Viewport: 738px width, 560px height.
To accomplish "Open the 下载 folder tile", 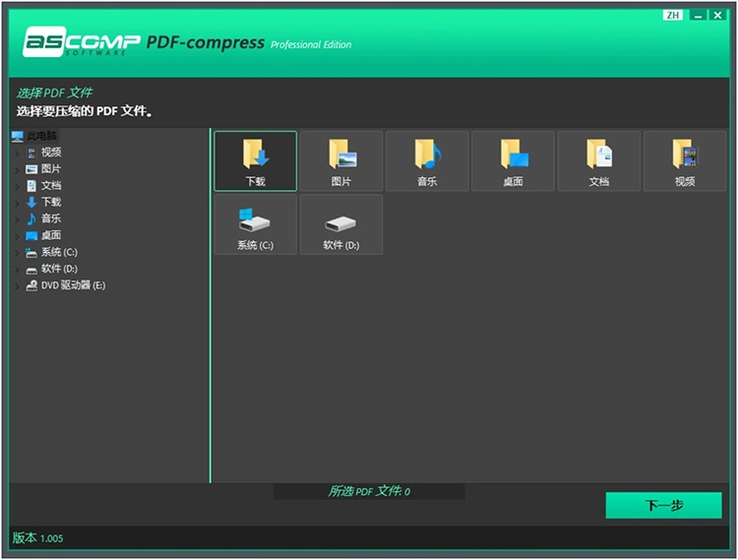I will pyautogui.click(x=255, y=160).
